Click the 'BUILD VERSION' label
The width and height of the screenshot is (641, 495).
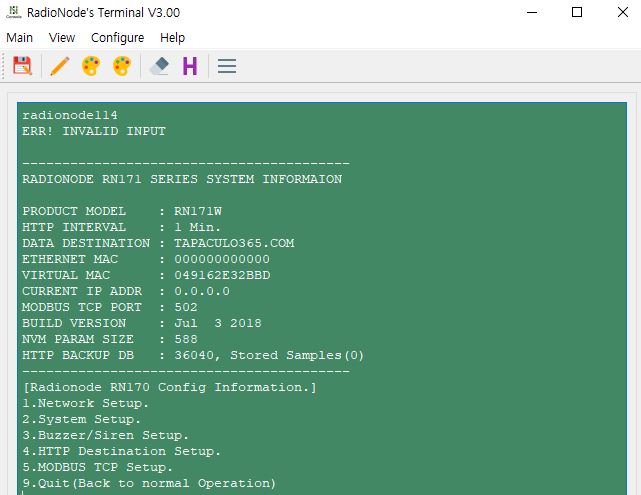pos(74,323)
